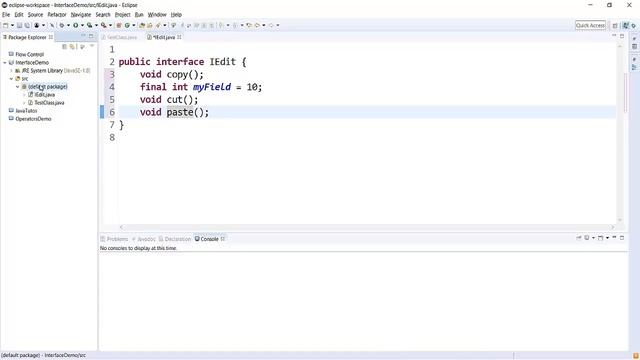Click the Save icon in toolbar
The image size is (640, 360).
19,25
